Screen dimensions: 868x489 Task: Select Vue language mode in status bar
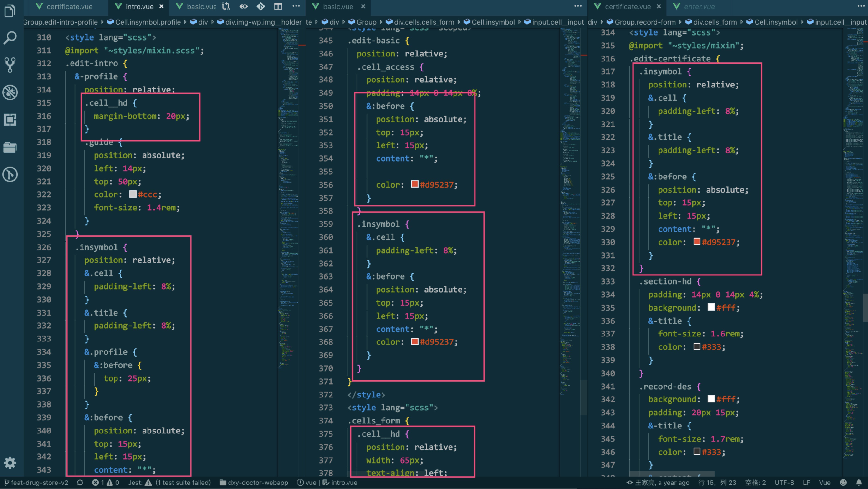[x=825, y=483]
